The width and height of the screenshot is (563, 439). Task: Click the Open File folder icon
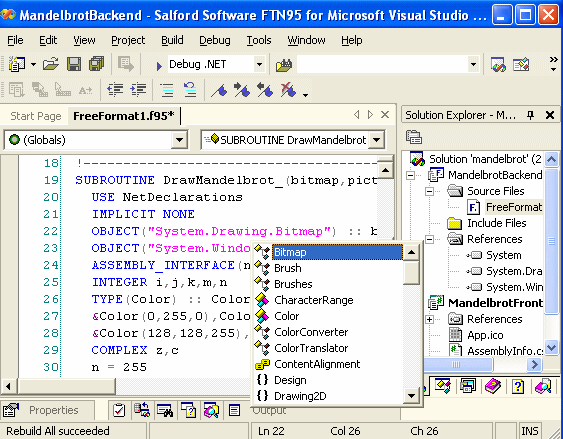click(51, 65)
